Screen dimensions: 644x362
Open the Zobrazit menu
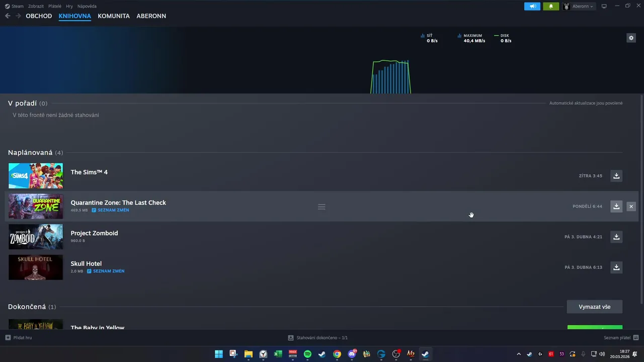36,6
